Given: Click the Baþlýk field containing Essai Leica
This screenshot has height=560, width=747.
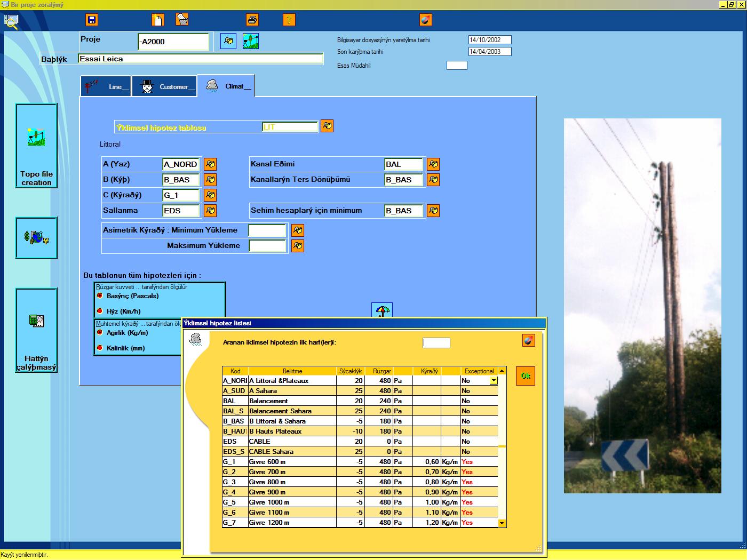Looking at the screenshot, I should coord(201,59).
